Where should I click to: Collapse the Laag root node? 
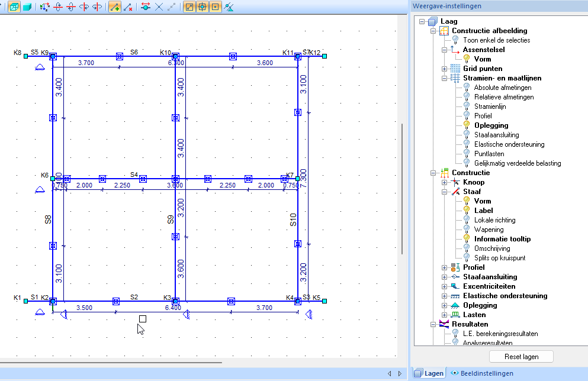pos(422,21)
